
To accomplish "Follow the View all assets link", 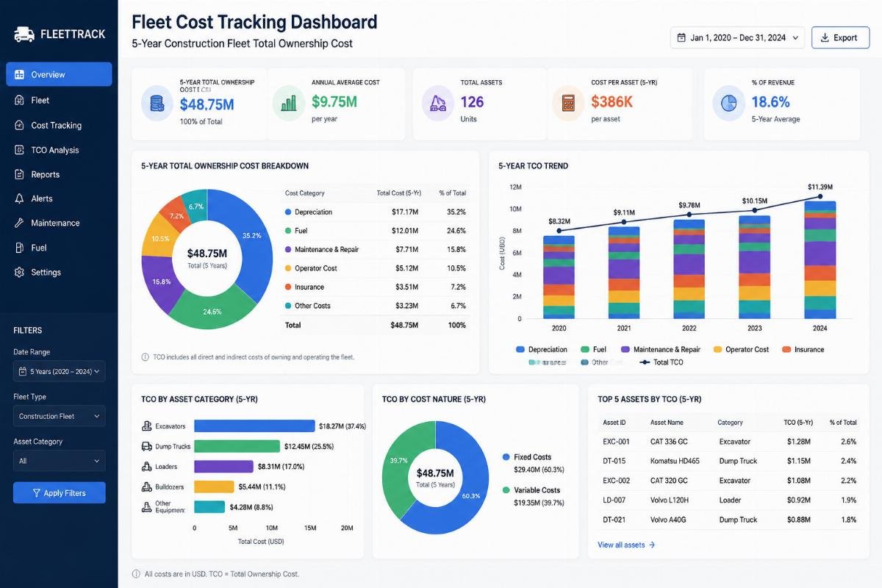I will [626, 545].
